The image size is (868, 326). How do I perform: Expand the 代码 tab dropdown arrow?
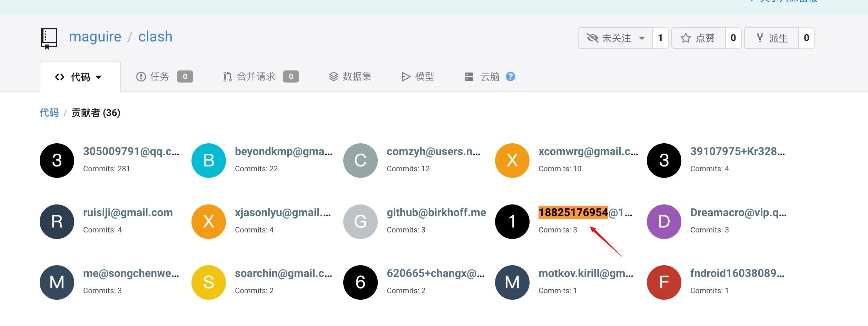[x=99, y=77]
